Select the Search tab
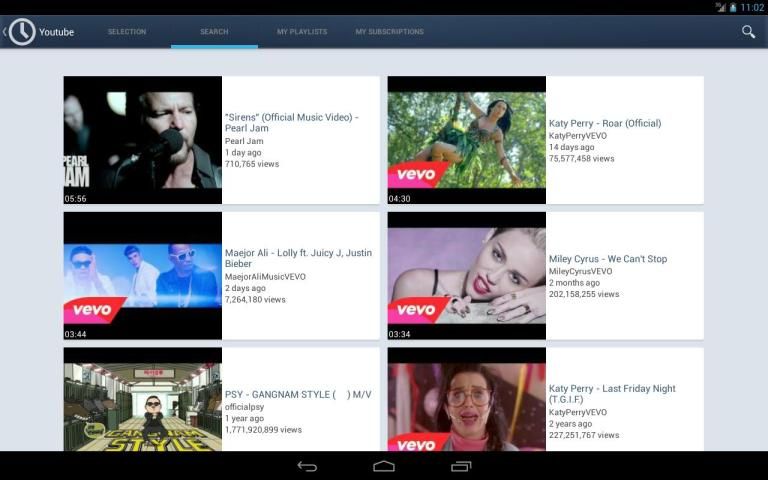Image resolution: width=768 pixels, height=480 pixels. [x=214, y=32]
